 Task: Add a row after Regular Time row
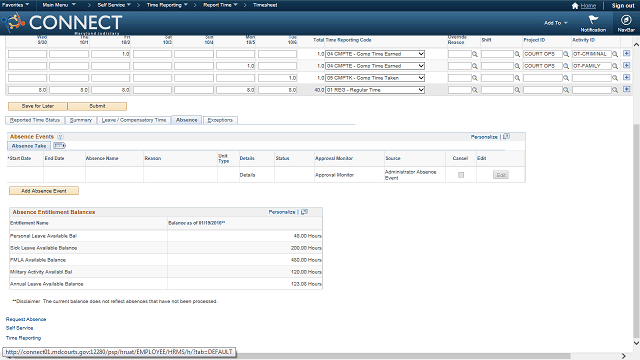(x=627, y=89)
